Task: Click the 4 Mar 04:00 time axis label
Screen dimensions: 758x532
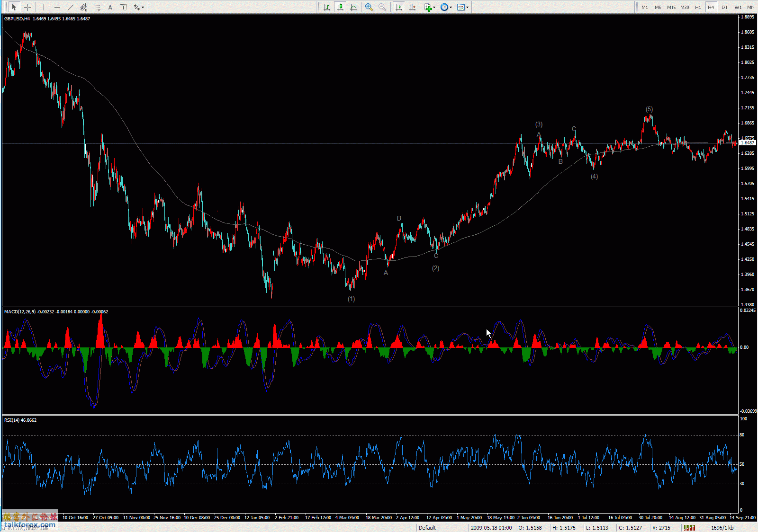Action: (x=347, y=518)
